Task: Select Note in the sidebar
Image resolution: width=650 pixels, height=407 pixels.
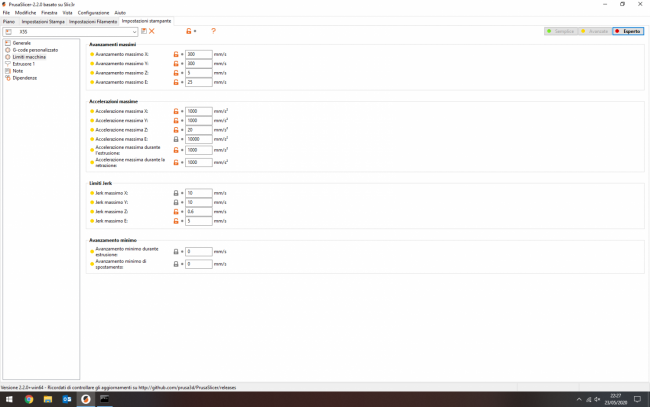Action: tap(18, 71)
